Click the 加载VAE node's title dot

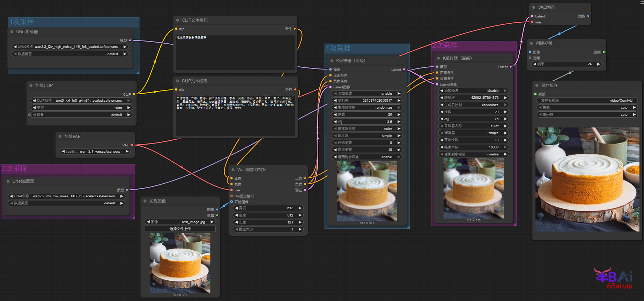(x=60, y=137)
